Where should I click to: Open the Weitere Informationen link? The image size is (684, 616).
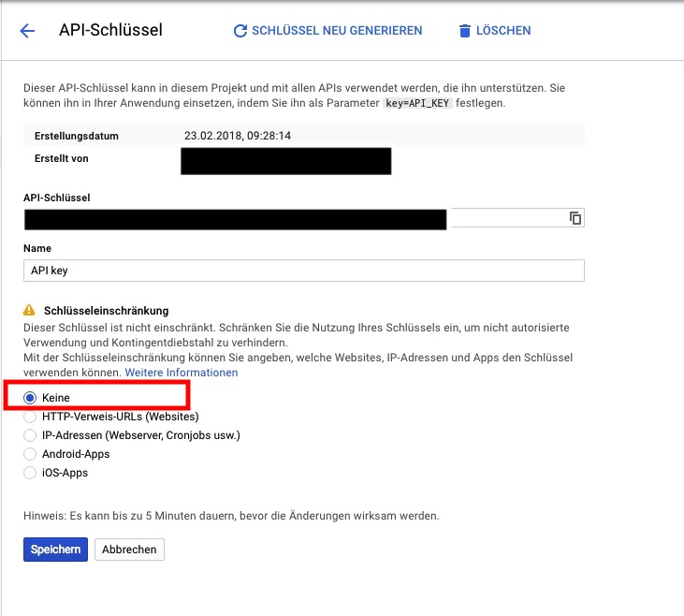(x=182, y=373)
